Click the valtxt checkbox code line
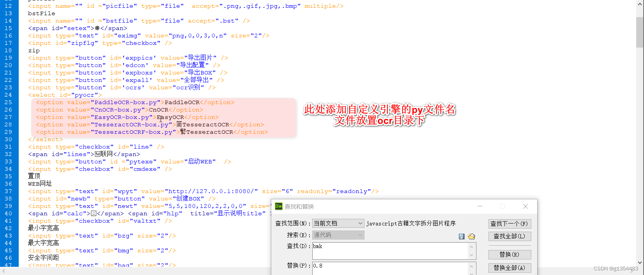This screenshot has height=275, width=644. click(x=100, y=221)
